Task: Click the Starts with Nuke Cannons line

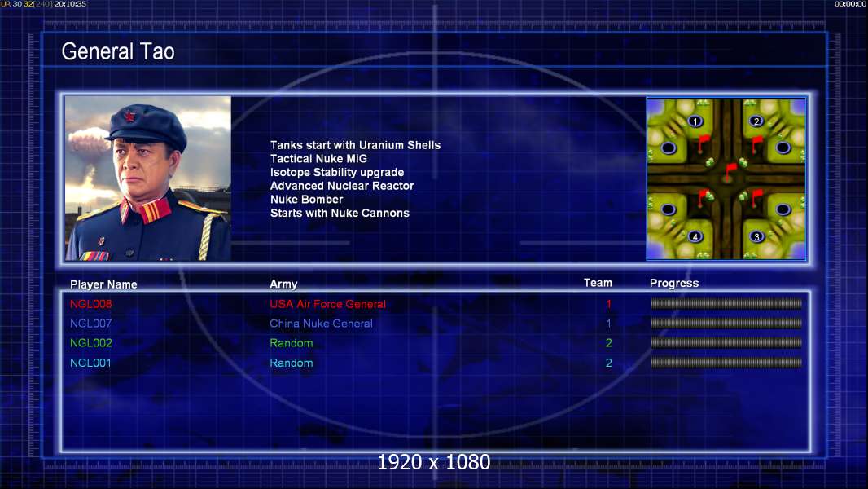Action: (x=340, y=214)
